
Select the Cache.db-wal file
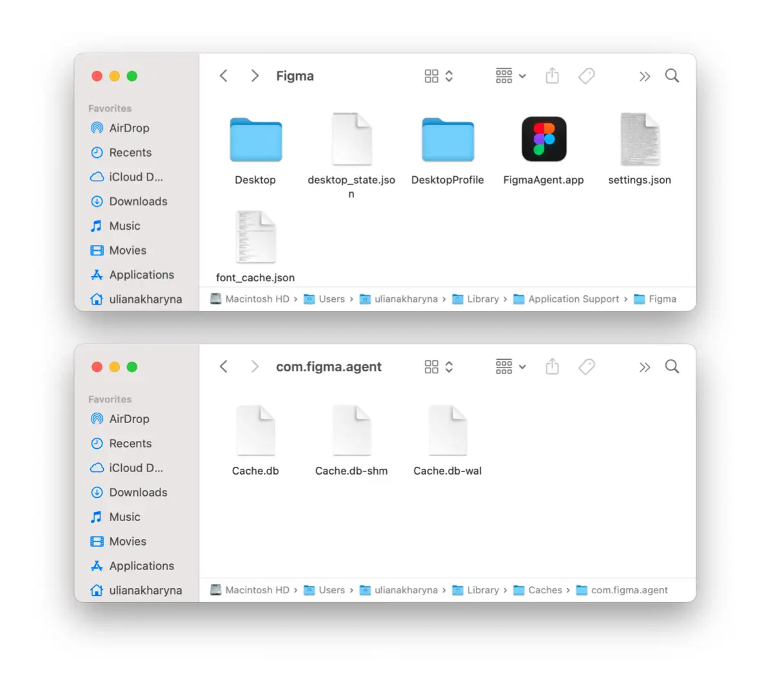tap(447, 430)
